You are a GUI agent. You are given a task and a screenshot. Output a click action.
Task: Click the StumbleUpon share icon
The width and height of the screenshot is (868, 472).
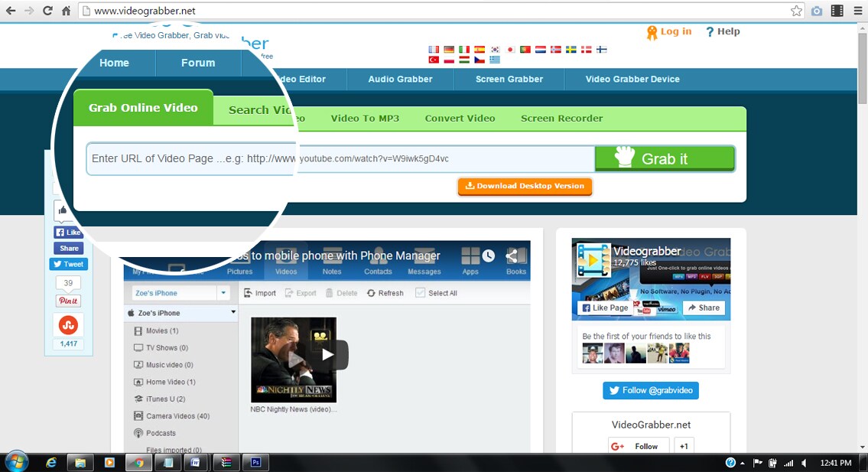pos(69,325)
